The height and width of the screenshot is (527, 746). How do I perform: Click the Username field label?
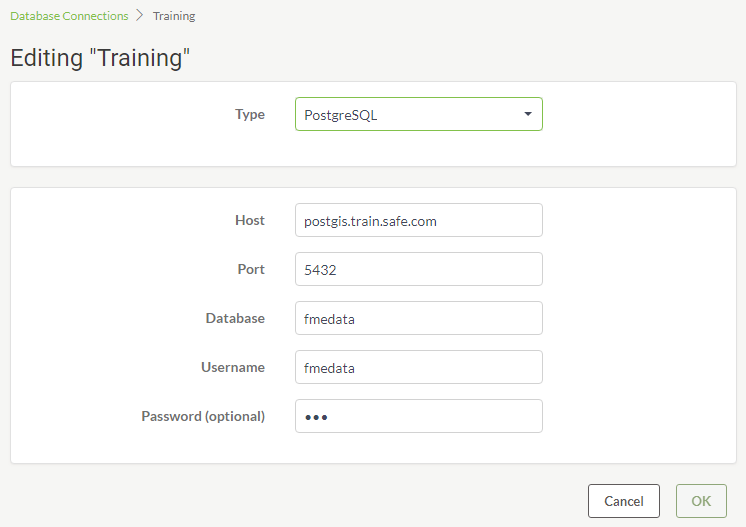233,367
